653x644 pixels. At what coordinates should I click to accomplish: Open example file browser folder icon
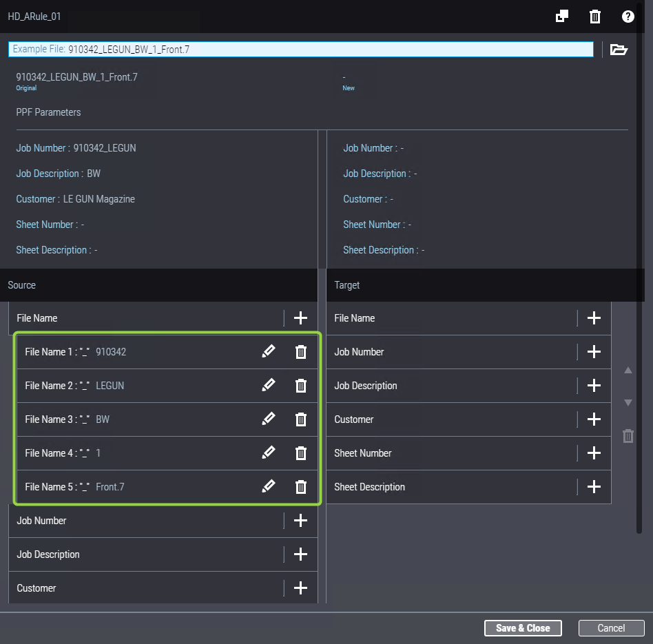tap(619, 50)
